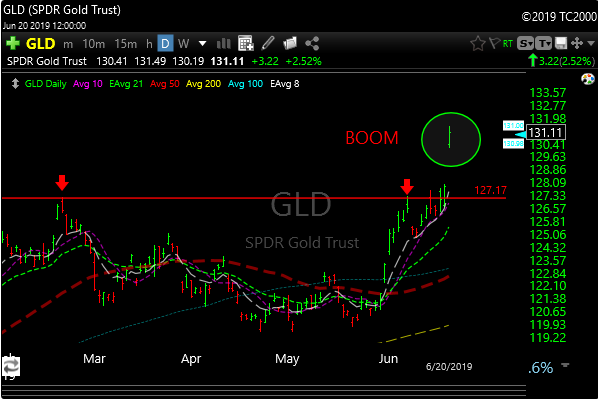598x399 pixels.
Task: Click the 119.22 price scale value
Action: pyautogui.click(x=548, y=338)
